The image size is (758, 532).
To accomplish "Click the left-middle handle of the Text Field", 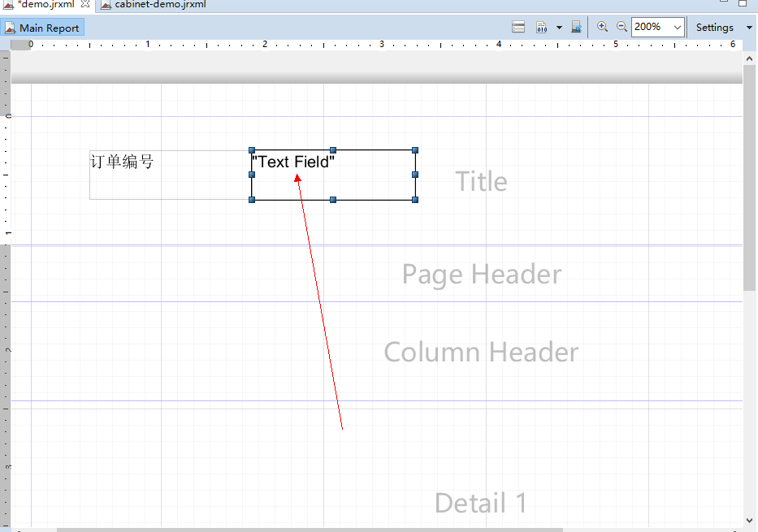I will 252,175.
